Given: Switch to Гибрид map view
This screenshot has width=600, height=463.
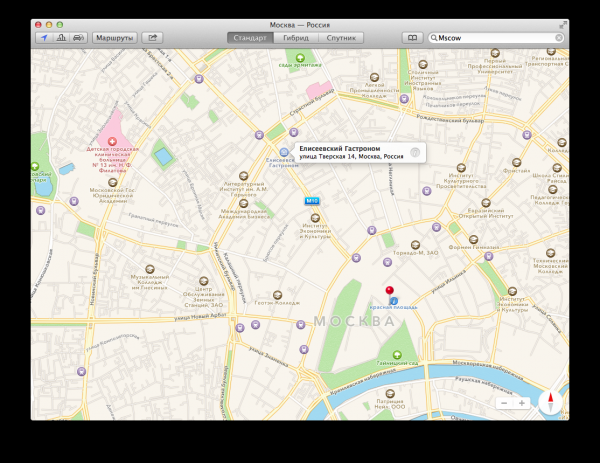Looking at the screenshot, I should [296, 38].
